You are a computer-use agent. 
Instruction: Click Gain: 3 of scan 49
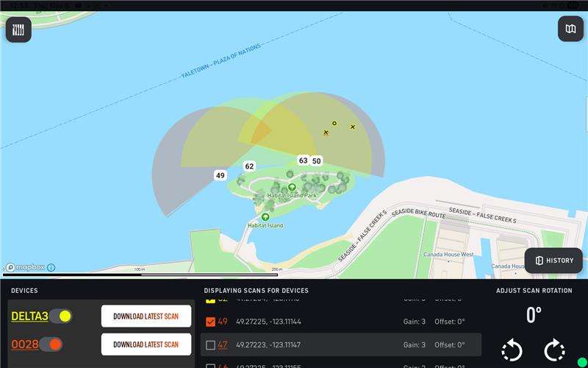click(x=415, y=322)
